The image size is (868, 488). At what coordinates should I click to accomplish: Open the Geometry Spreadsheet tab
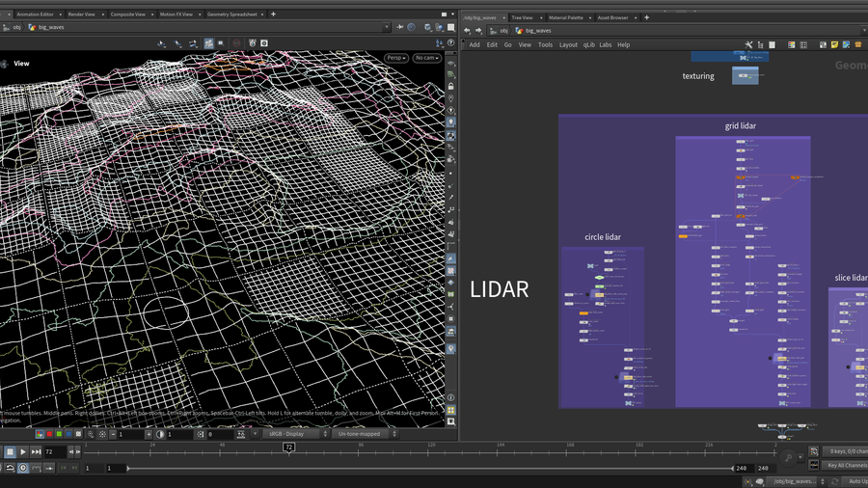(x=231, y=14)
